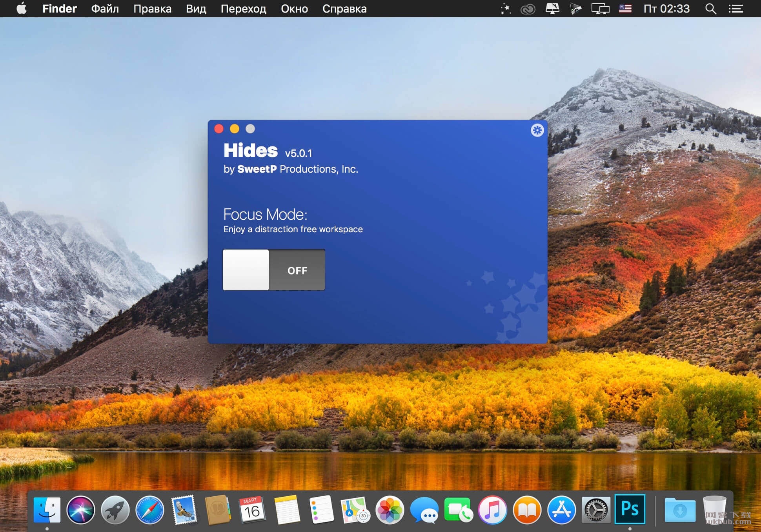Open the Apple menu
Image resolution: width=761 pixels, height=532 pixels.
(22, 8)
